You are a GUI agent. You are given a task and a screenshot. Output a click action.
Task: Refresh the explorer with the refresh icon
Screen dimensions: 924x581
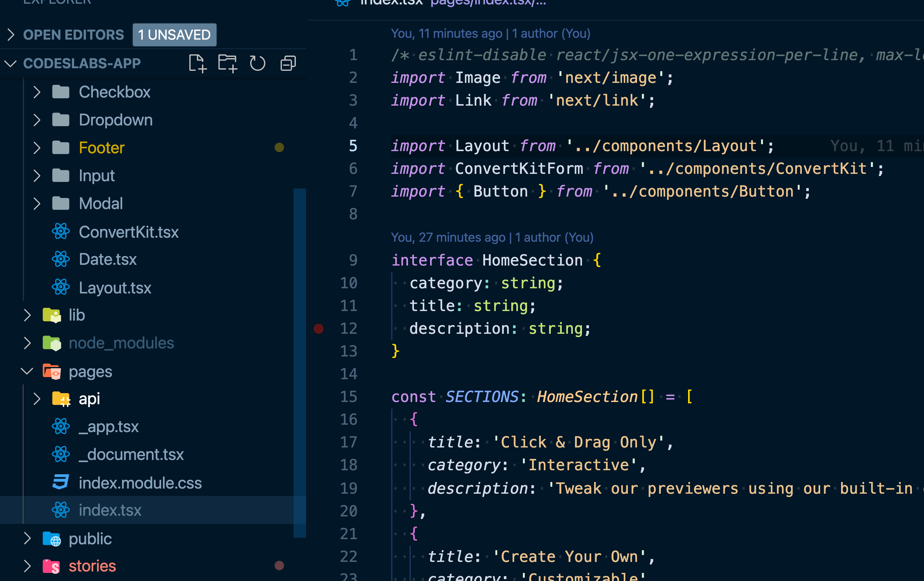click(x=257, y=63)
